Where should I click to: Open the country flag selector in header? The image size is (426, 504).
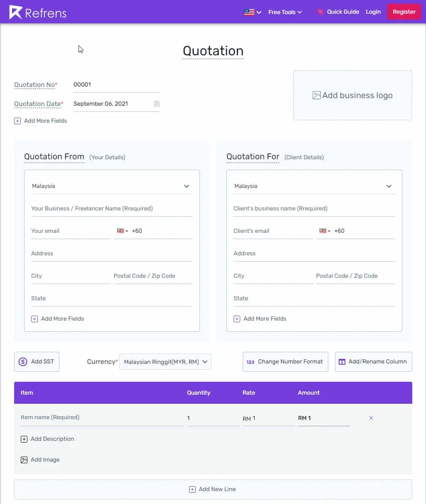coord(253,12)
